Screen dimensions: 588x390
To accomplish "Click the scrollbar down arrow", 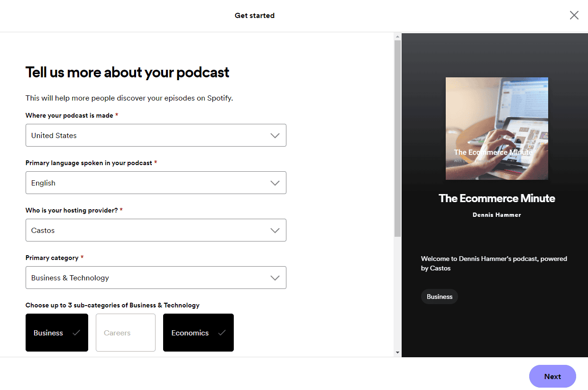I will tap(397, 353).
